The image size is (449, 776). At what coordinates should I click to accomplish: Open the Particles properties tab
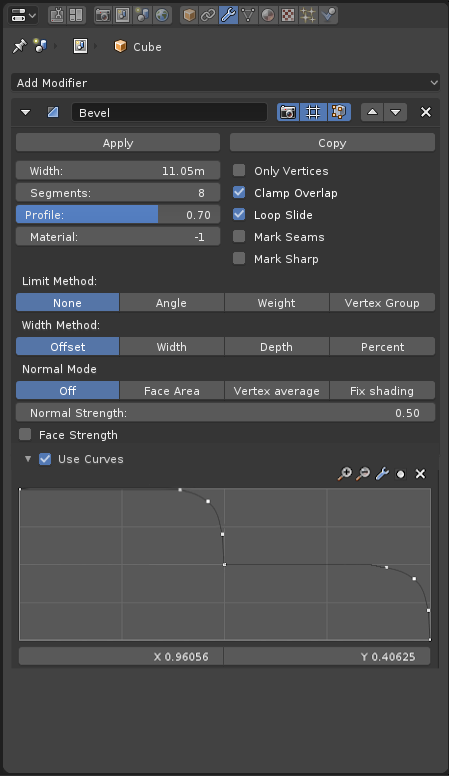[307, 15]
